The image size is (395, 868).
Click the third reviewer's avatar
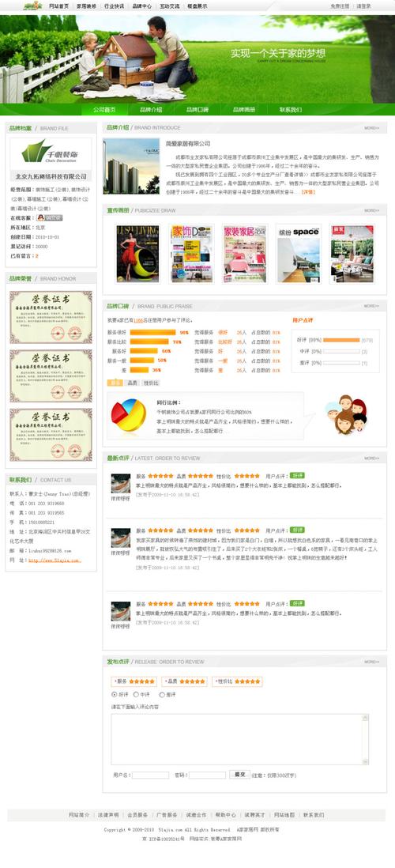[x=121, y=611]
